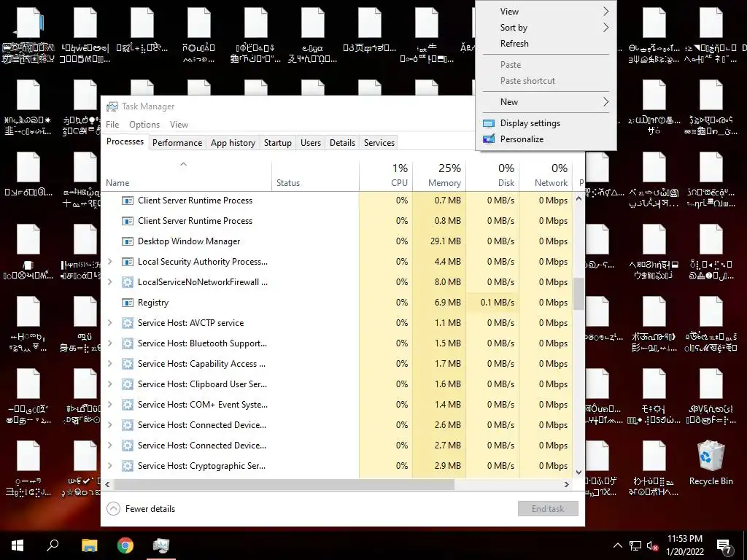This screenshot has width=747, height=560.
Task: Open Task Manager View menu
Action: coord(179,125)
